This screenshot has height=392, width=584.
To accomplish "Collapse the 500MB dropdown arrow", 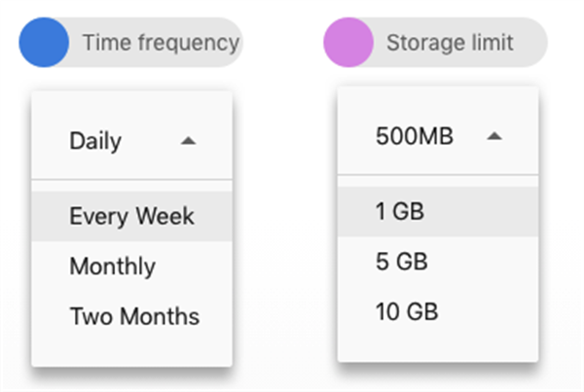I will [x=494, y=136].
